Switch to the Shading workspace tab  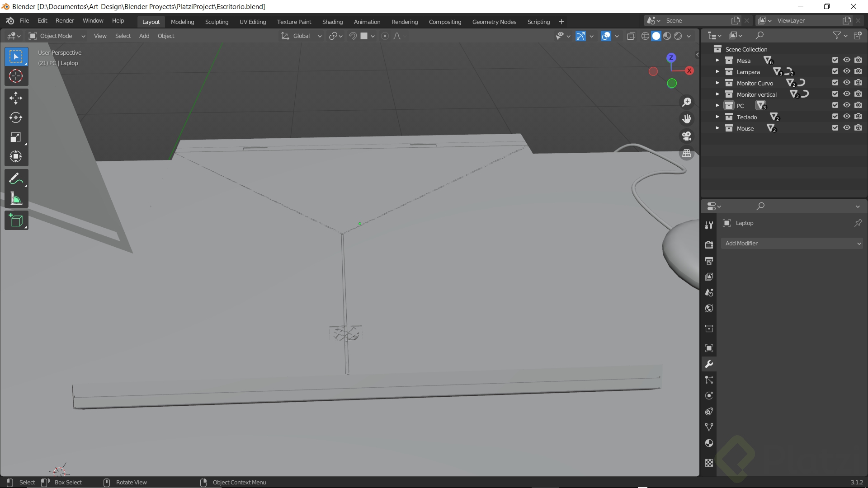pos(332,22)
